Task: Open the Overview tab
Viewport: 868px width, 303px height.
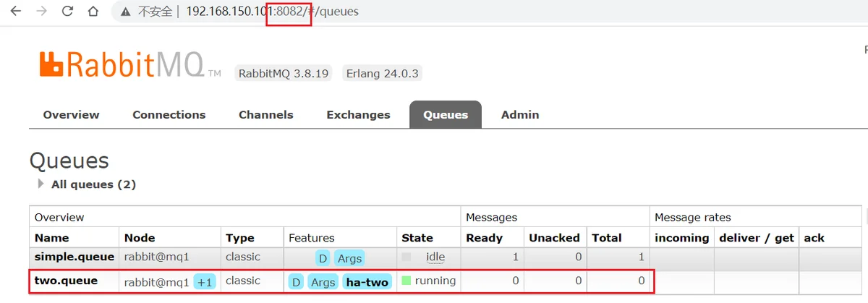Action: tap(71, 114)
